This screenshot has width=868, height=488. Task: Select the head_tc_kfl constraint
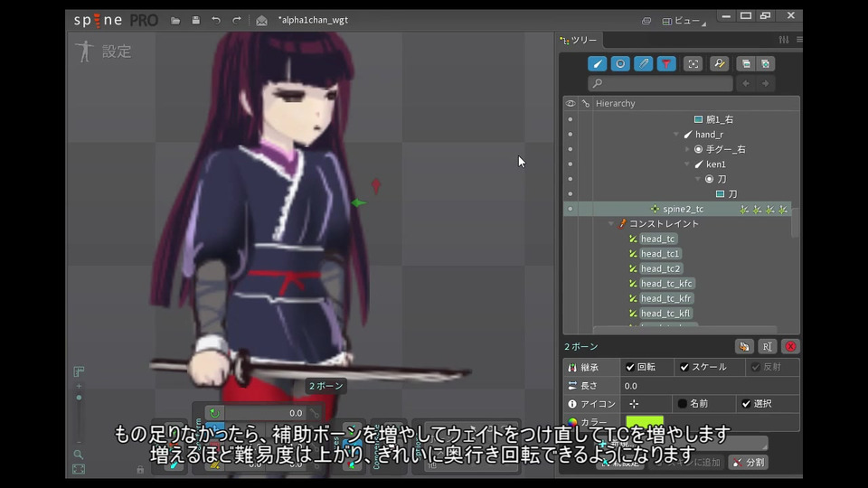tap(665, 314)
